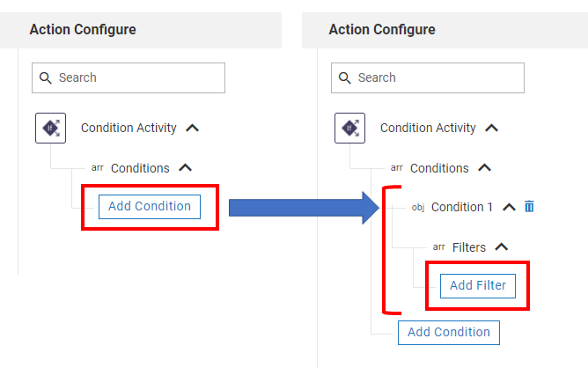This screenshot has width=588, height=368.
Task: Click the right panel Condition Activity icon
Action: click(349, 128)
